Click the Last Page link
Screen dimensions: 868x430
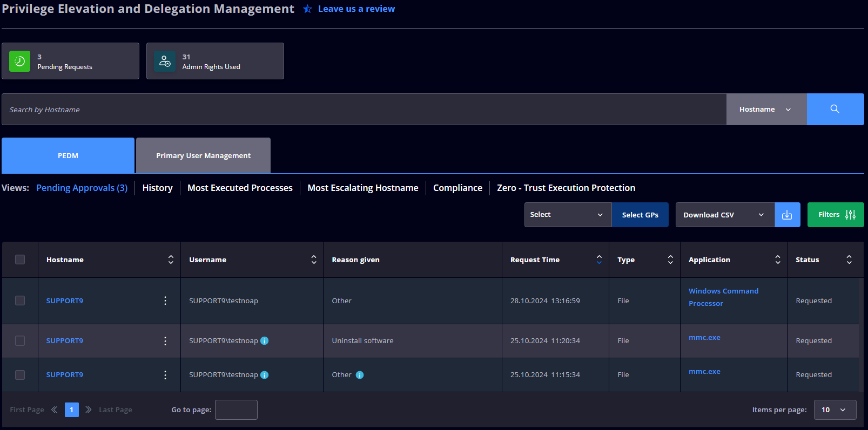(x=116, y=409)
